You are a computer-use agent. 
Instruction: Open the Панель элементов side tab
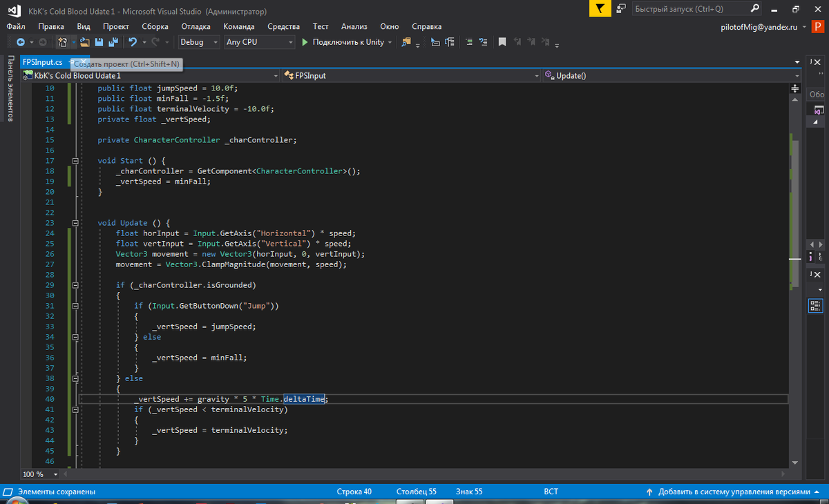coord(10,89)
